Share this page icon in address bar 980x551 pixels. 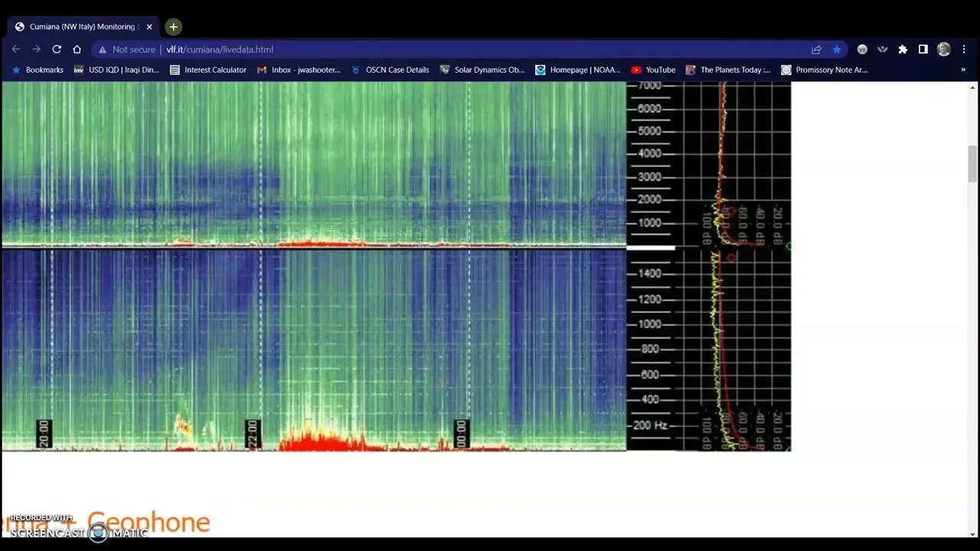pos(817,49)
